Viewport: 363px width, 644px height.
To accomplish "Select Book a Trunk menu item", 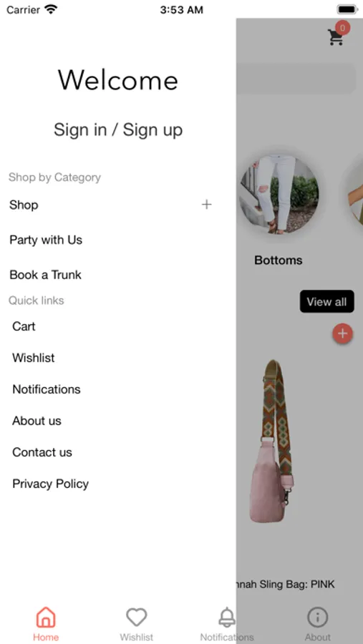I will pos(45,275).
